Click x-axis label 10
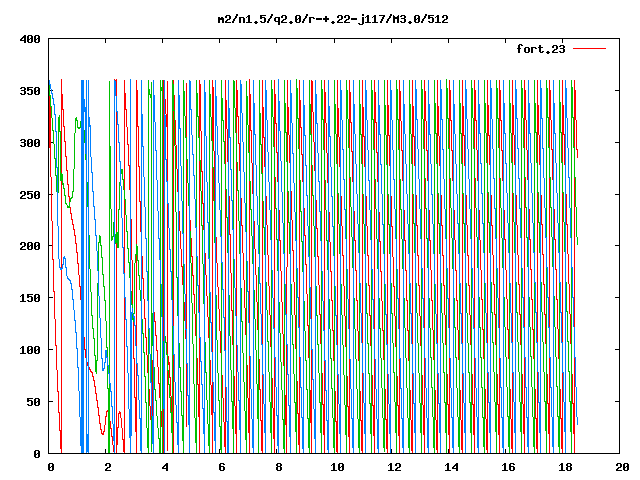 point(337,467)
